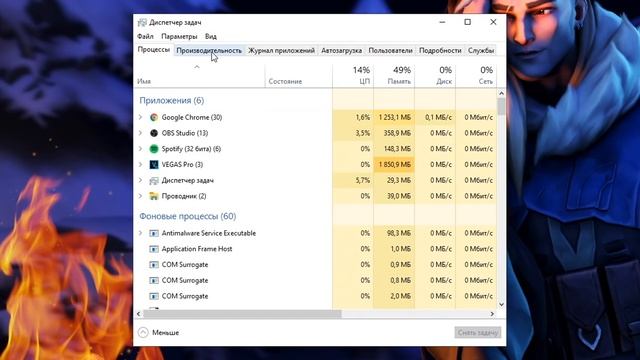Click the 148,3 МБ memory cell
Screen dimensions: 640x360
tap(394, 149)
